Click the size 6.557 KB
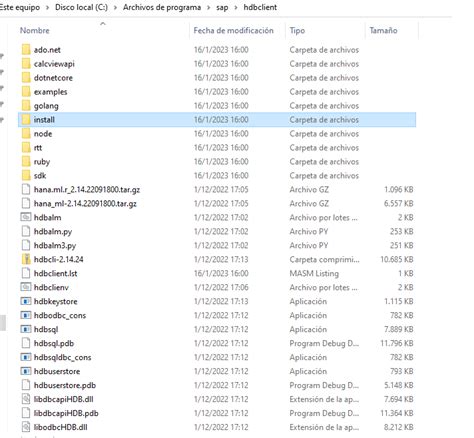The width and height of the screenshot is (474, 438). (x=399, y=203)
